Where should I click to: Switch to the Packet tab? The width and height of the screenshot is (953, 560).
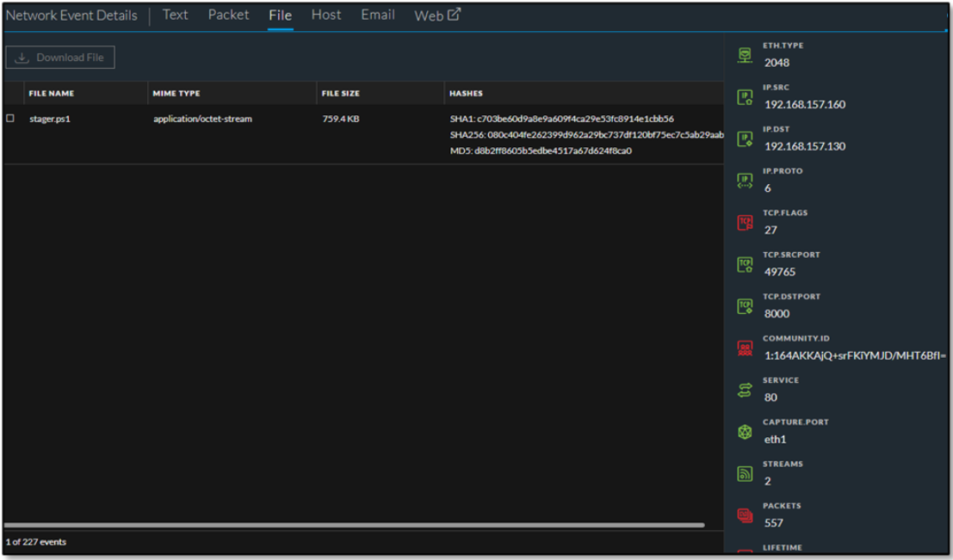click(x=228, y=15)
